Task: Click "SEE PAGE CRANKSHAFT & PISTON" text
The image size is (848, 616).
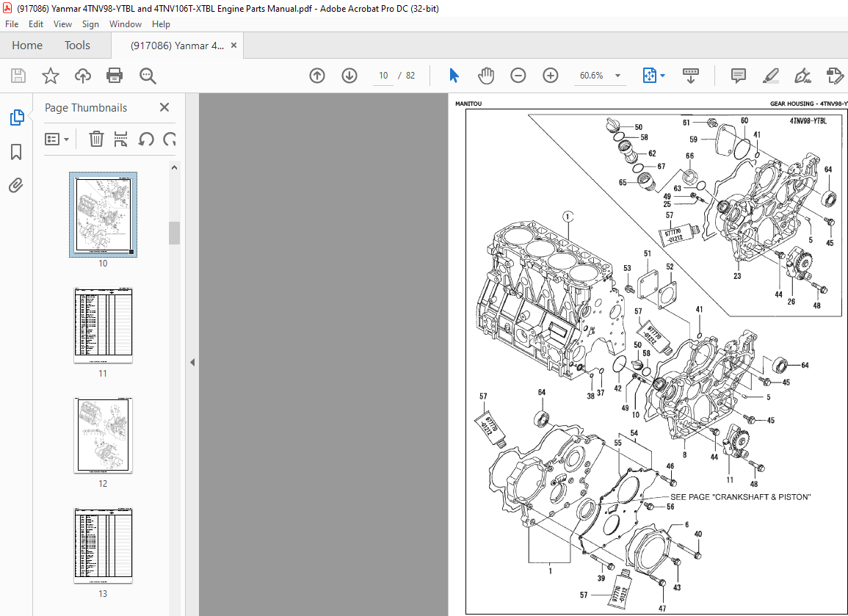Action: coord(740,497)
